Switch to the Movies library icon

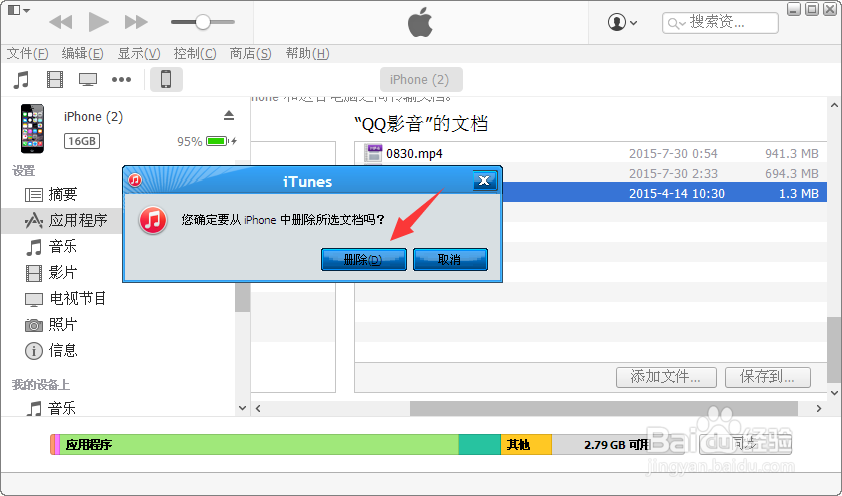pos(55,80)
